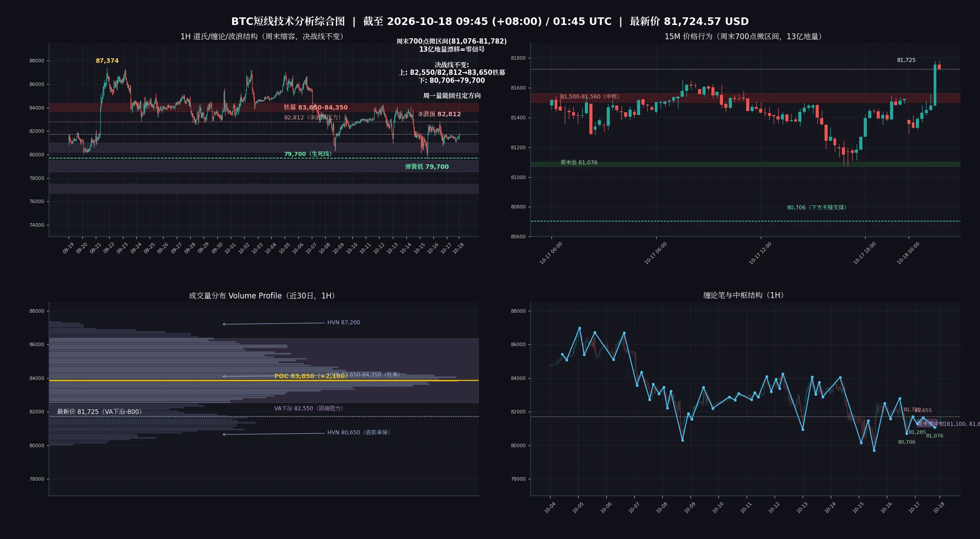The width and height of the screenshot is (980, 539).
Task: Click the main title 'BTC短线技术分析综合图'
Action: [288, 21]
